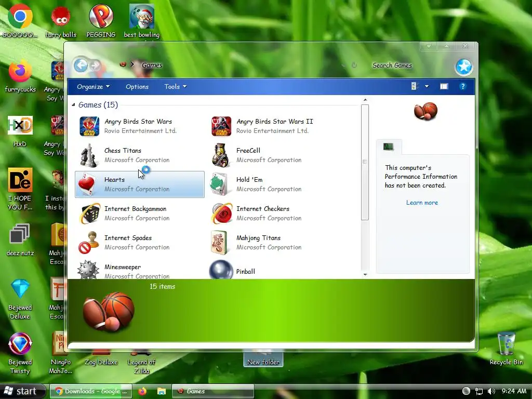Open the Bejewed Deluxe desktop icon

point(20,299)
